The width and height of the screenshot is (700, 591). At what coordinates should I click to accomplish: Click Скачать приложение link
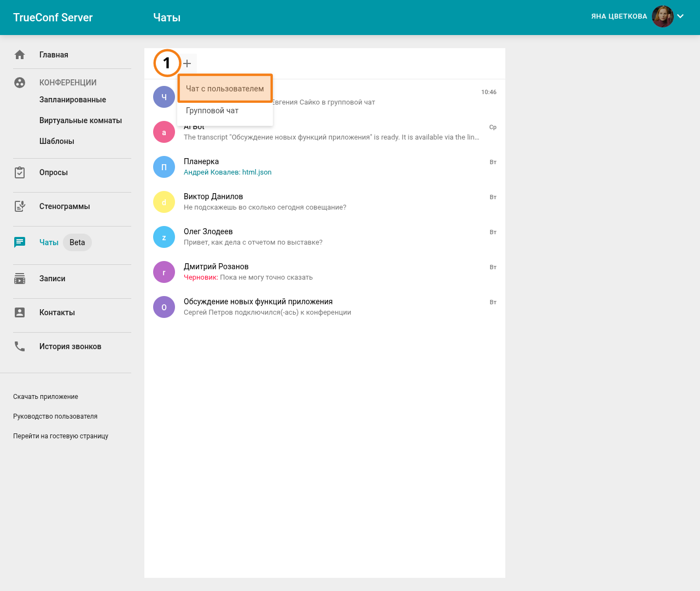point(45,397)
